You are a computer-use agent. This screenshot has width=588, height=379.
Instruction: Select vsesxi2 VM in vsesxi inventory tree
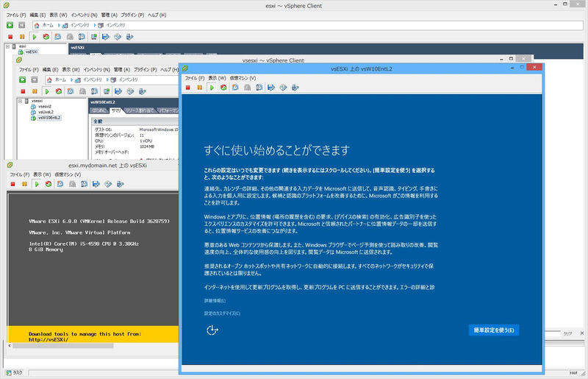(x=45, y=107)
